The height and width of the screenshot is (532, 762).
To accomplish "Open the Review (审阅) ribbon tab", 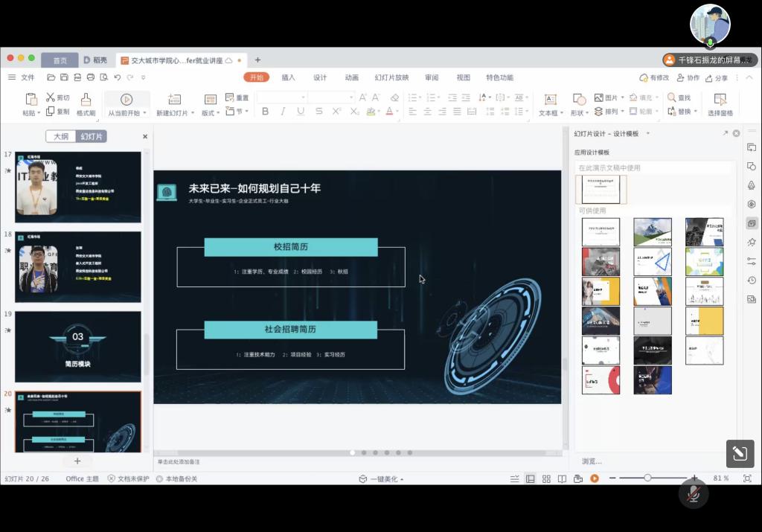I will pyautogui.click(x=432, y=77).
